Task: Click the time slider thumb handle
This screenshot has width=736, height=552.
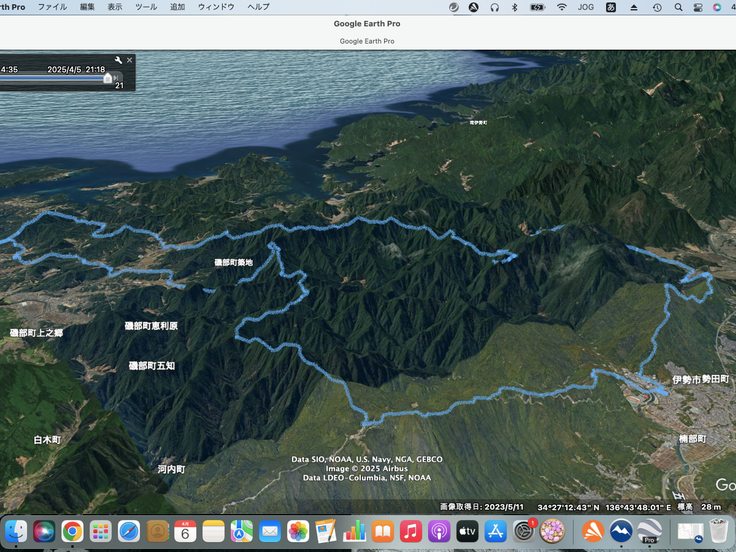Action: 108,77
